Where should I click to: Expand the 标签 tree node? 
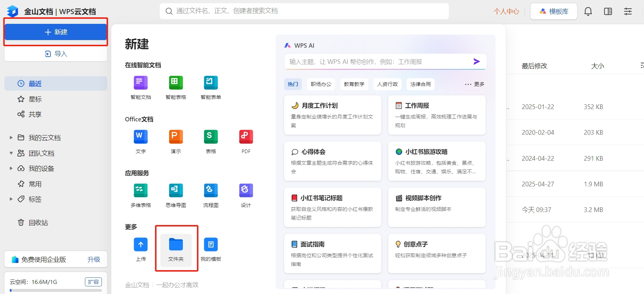coord(11,199)
